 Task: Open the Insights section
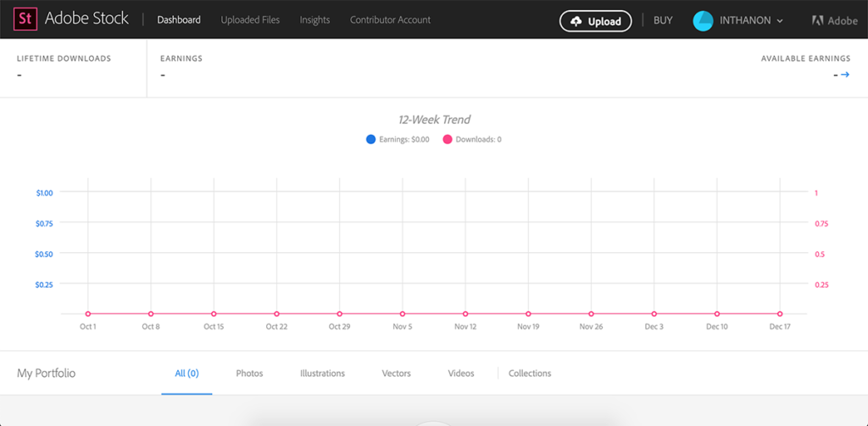pos(314,20)
